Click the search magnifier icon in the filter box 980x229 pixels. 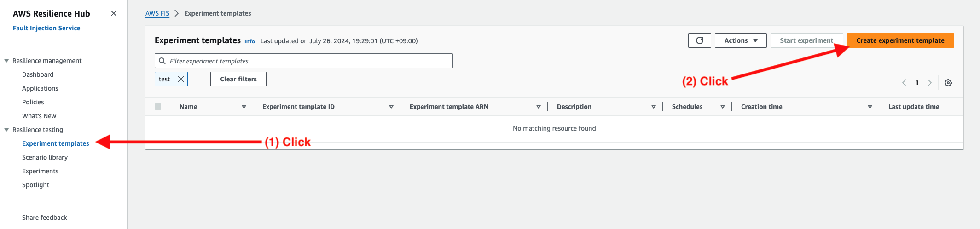[162, 61]
